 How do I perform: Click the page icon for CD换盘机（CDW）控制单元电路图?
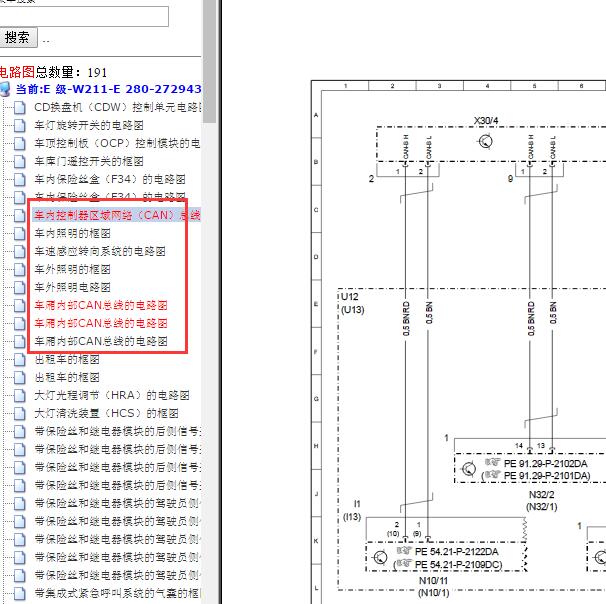[20, 107]
